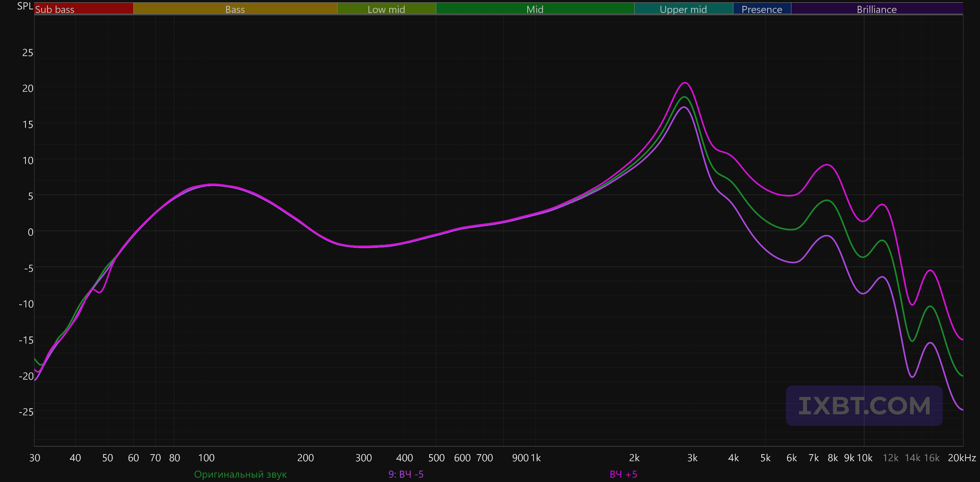The width and height of the screenshot is (980, 482).
Task: Click the 20kHz frequency axis label
Action: 962,458
